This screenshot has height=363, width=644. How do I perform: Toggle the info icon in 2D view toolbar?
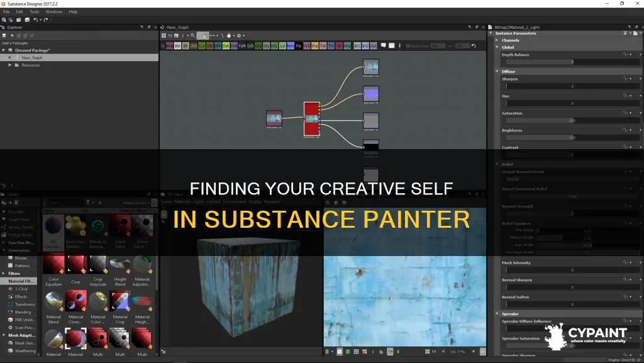[x=373, y=352]
